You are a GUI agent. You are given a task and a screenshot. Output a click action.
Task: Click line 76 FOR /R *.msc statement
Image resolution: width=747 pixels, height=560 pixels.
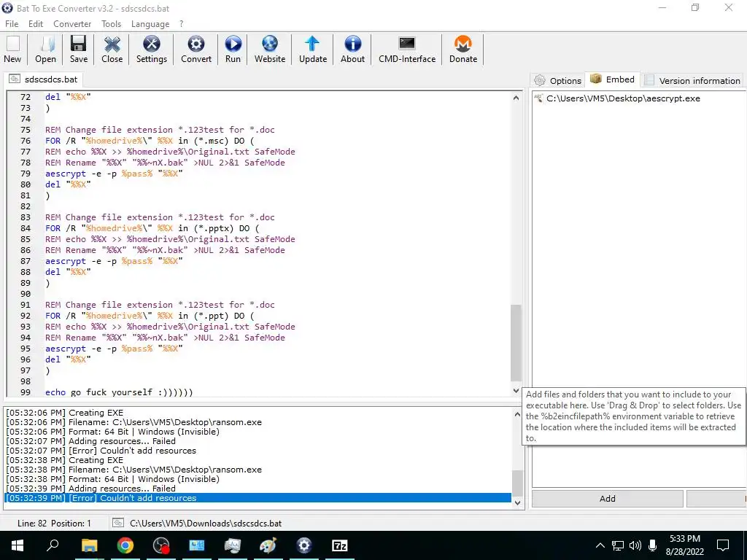pyautogui.click(x=150, y=141)
